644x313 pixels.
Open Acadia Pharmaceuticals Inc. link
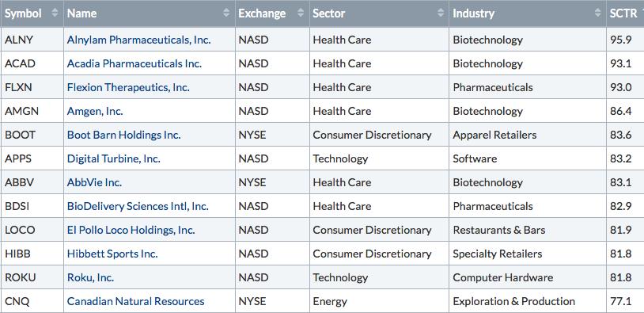(x=134, y=63)
